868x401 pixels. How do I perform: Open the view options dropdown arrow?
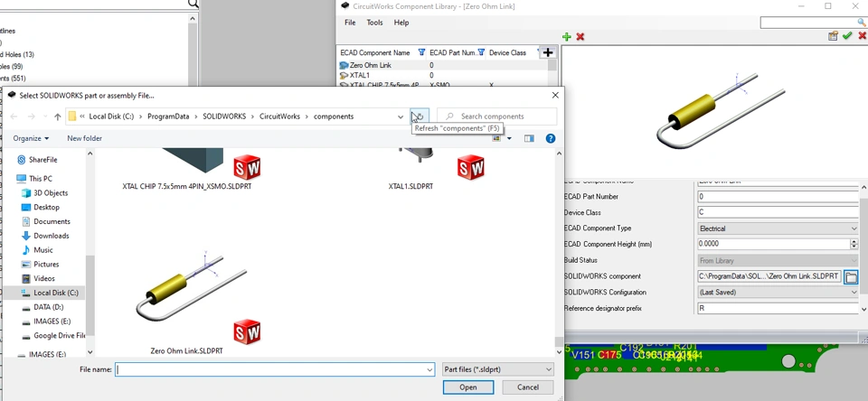[x=509, y=139]
